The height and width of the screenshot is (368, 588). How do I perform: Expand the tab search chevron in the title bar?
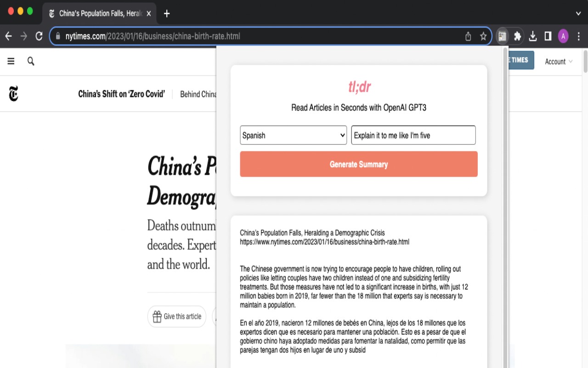pos(578,13)
